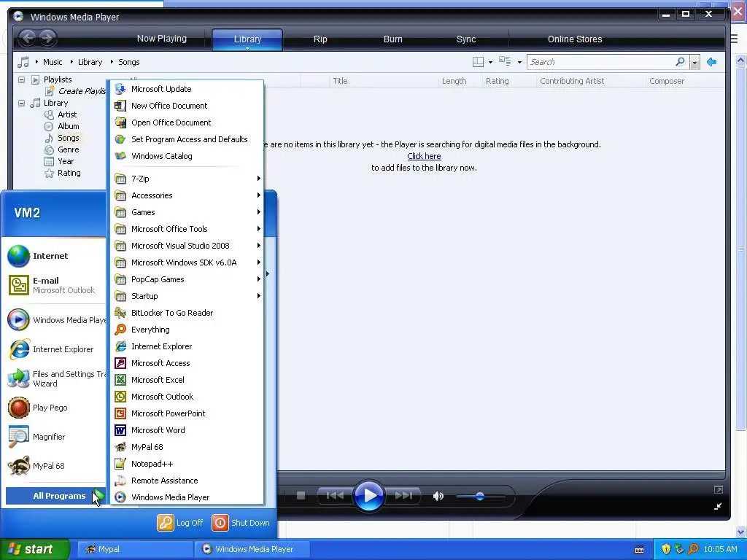Open the view options dropdown
Image resolution: width=747 pixels, height=560 pixels.
click(519, 63)
